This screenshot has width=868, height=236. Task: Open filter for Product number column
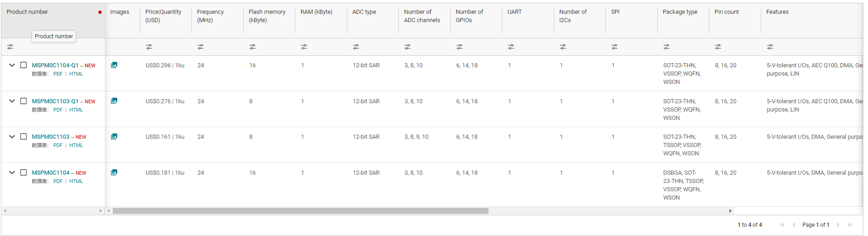point(10,47)
